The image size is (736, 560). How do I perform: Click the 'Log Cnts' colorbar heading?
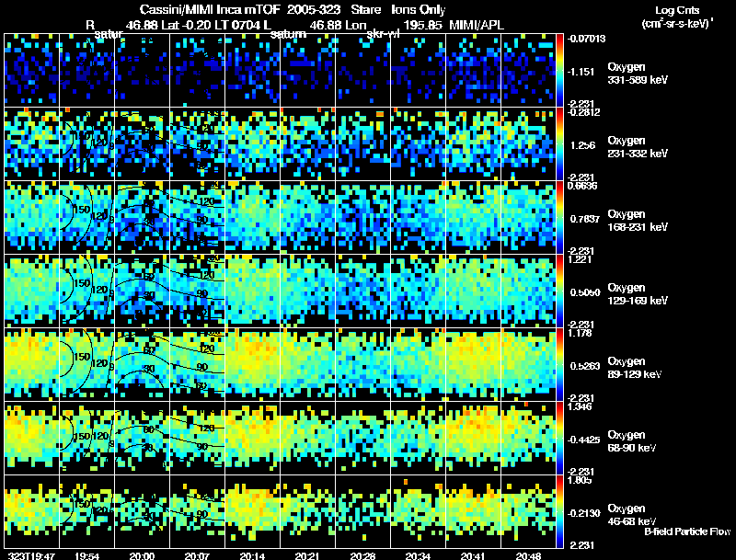point(677,10)
